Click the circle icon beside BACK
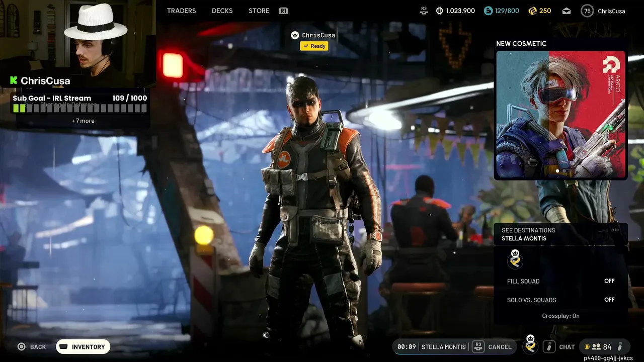The height and width of the screenshot is (362, 644). pos(21,347)
